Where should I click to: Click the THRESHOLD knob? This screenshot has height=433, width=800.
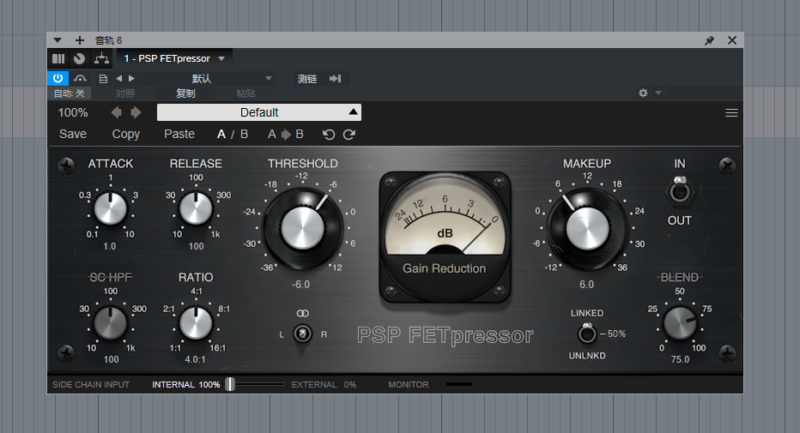(x=302, y=225)
